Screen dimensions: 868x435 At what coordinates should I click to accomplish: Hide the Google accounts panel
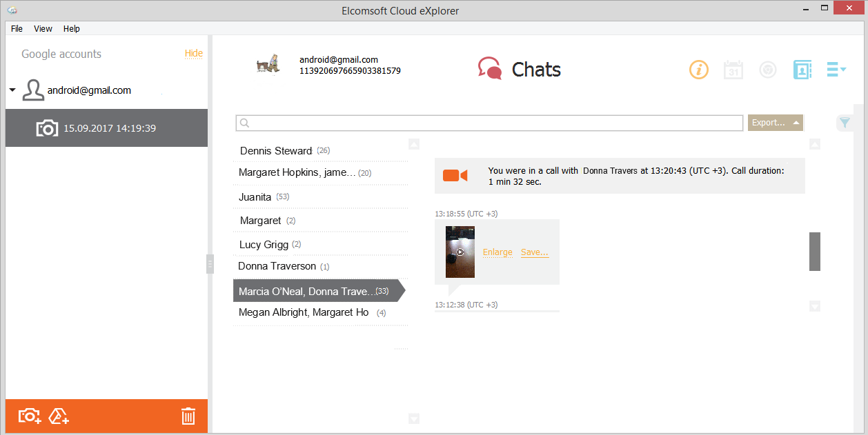coord(193,54)
